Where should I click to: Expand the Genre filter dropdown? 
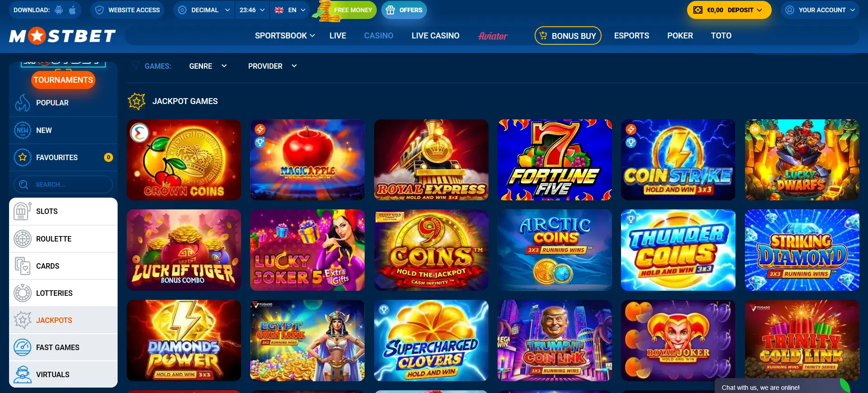[x=208, y=66]
